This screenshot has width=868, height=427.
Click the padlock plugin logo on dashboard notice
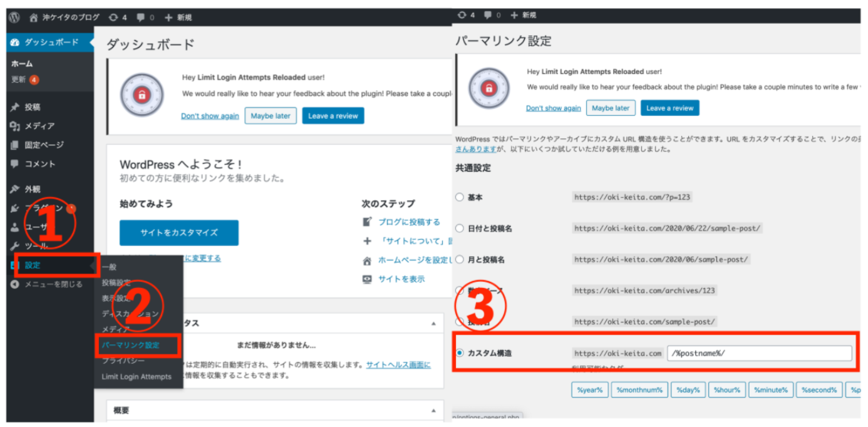pyautogui.click(x=142, y=95)
